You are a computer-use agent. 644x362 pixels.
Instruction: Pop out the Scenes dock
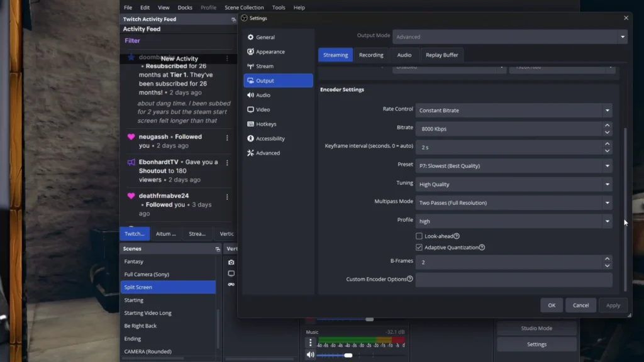pos(218,249)
